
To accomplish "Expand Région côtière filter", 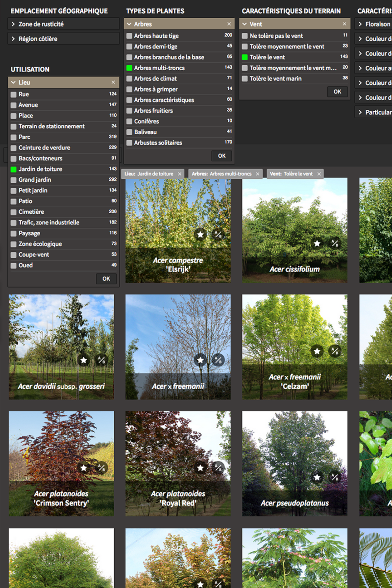I will tap(63, 39).
